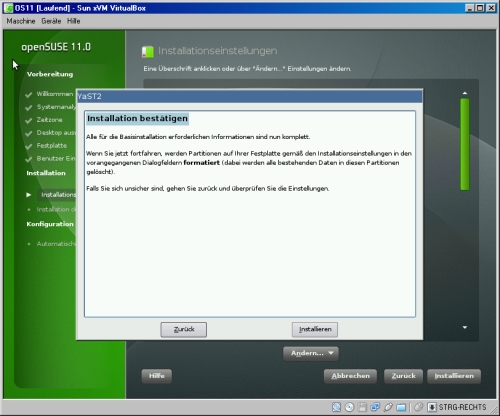
Task: Click the scroll up arrow of settings
Action: 465,93
